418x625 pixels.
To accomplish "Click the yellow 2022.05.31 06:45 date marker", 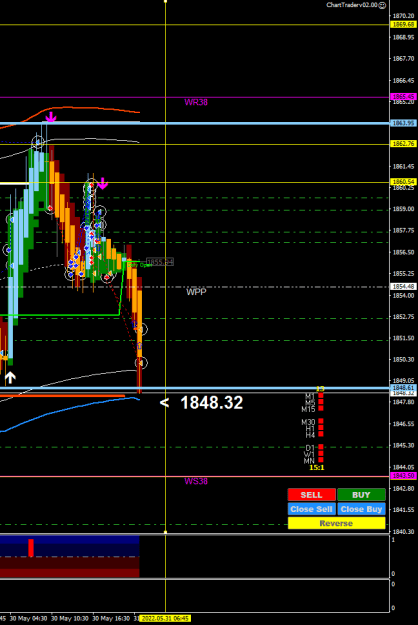I will [165, 619].
